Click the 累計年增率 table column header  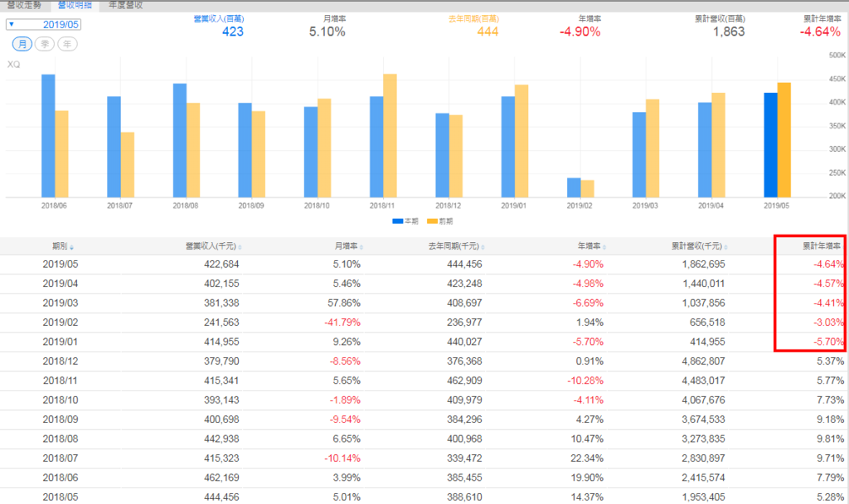click(x=822, y=246)
